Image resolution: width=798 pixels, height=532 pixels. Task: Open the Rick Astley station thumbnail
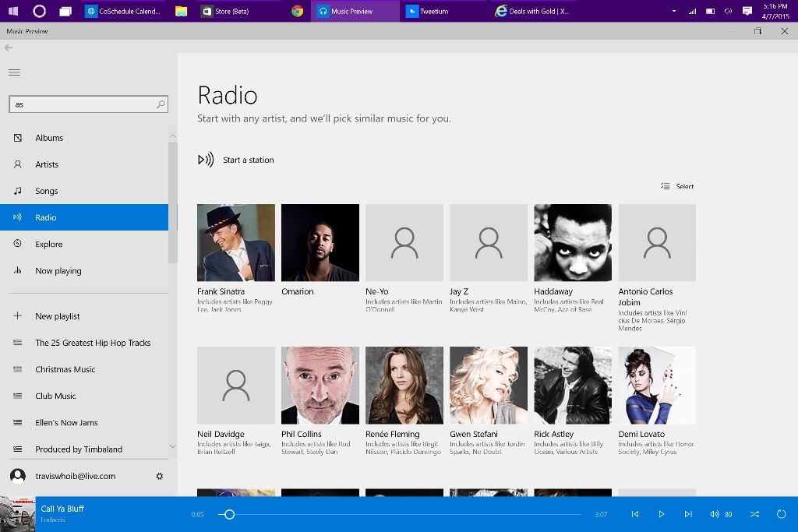pyautogui.click(x=573, y=386)
